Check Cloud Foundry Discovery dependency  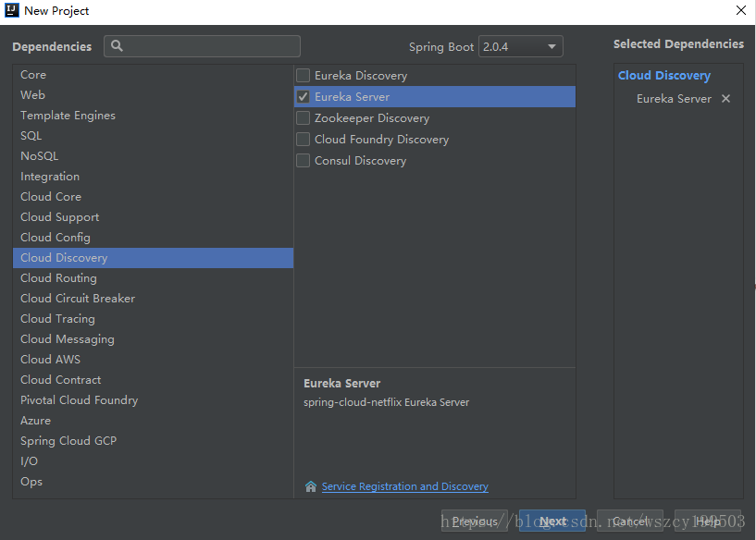click(x=303, y=140)
